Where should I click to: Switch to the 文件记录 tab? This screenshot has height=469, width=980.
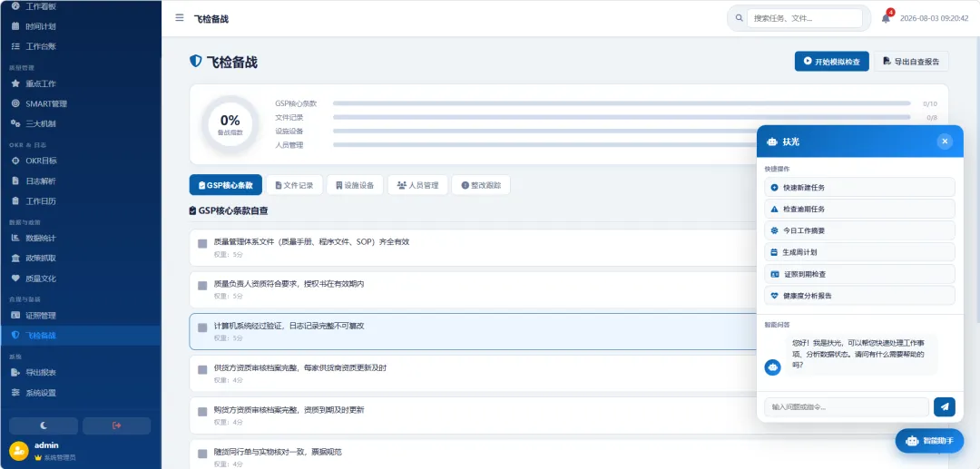coord(294,185)
